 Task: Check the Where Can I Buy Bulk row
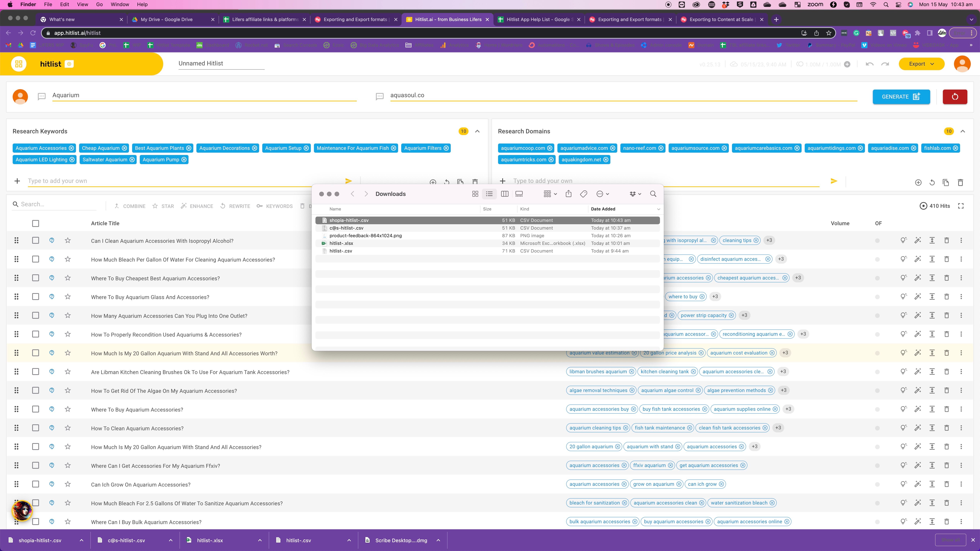point(35,522)
